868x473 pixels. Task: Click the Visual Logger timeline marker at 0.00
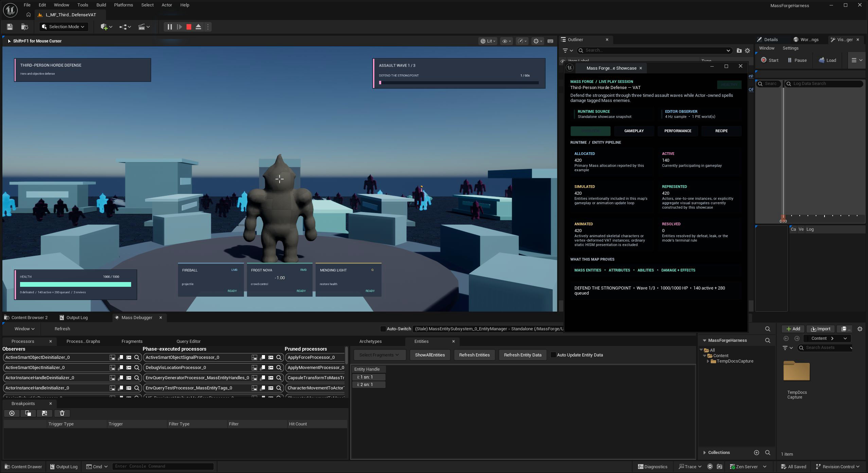[x=783, y=218]
